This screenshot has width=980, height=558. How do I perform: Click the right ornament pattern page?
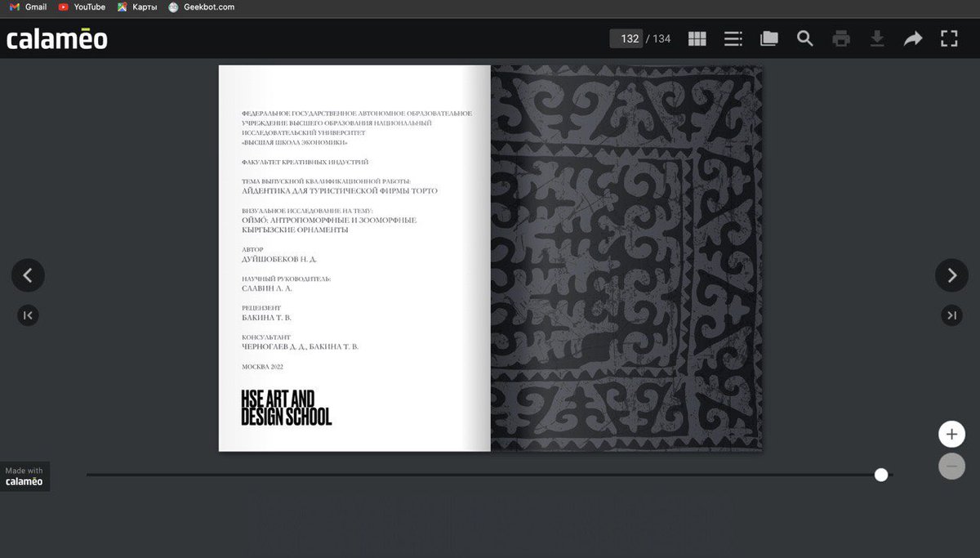(x=626, y=258)
